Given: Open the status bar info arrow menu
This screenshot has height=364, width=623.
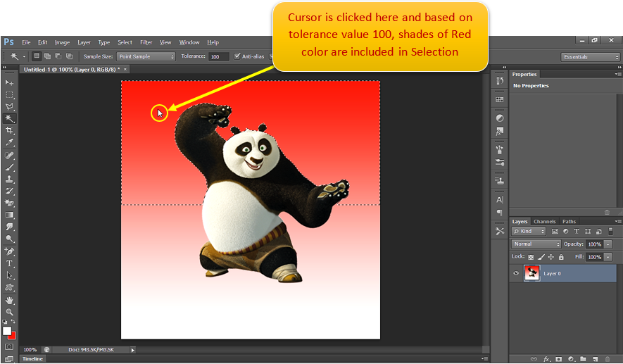Looking at the screenshot, I should click(x=133, y=350).
